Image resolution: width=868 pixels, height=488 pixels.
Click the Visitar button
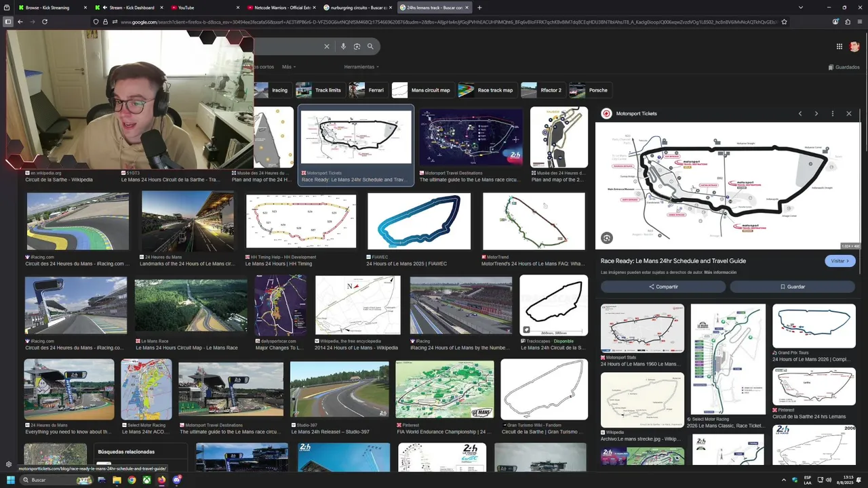(x=840, y=261)
